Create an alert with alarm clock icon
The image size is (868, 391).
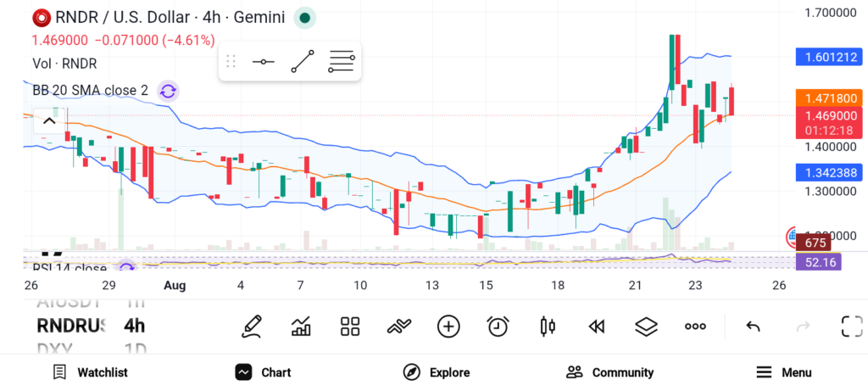tap(498, 327)
